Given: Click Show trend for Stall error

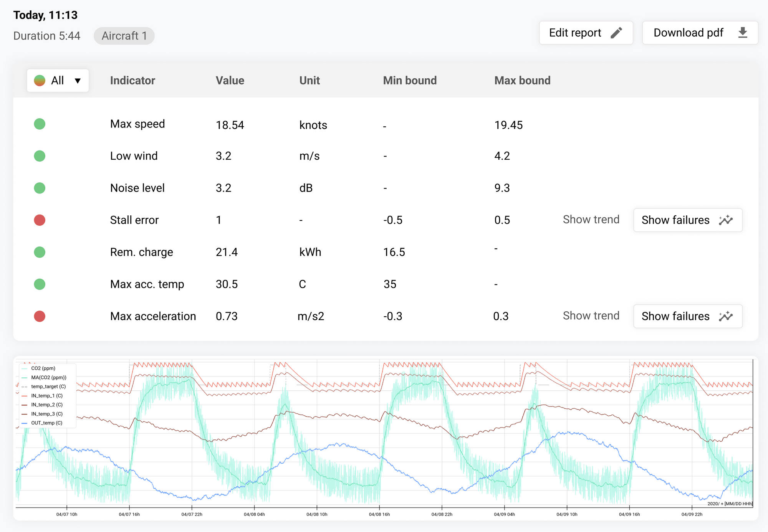Looking at the screenshot, I should (x=591, y=220).
